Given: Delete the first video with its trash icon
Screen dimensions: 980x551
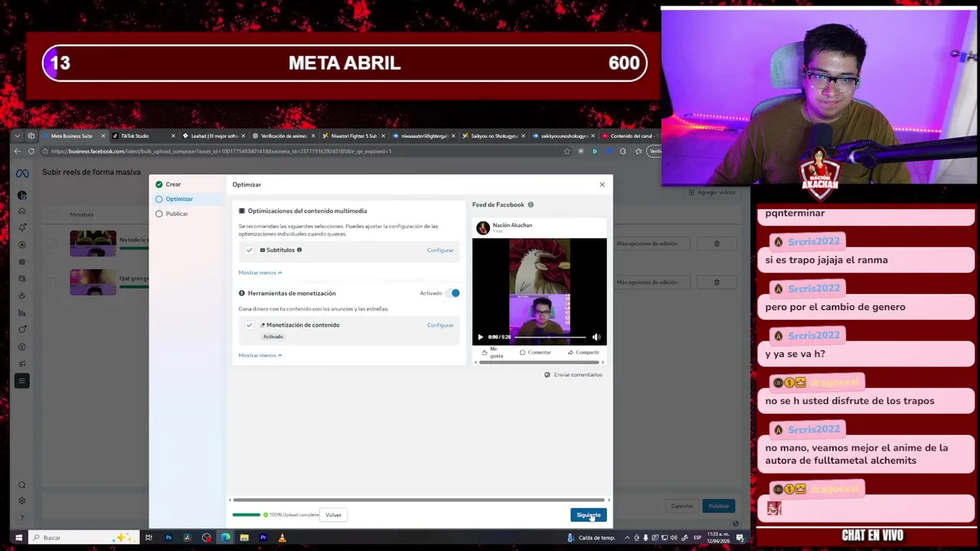Looking at the screenshot, I should (x=717, y=244).
